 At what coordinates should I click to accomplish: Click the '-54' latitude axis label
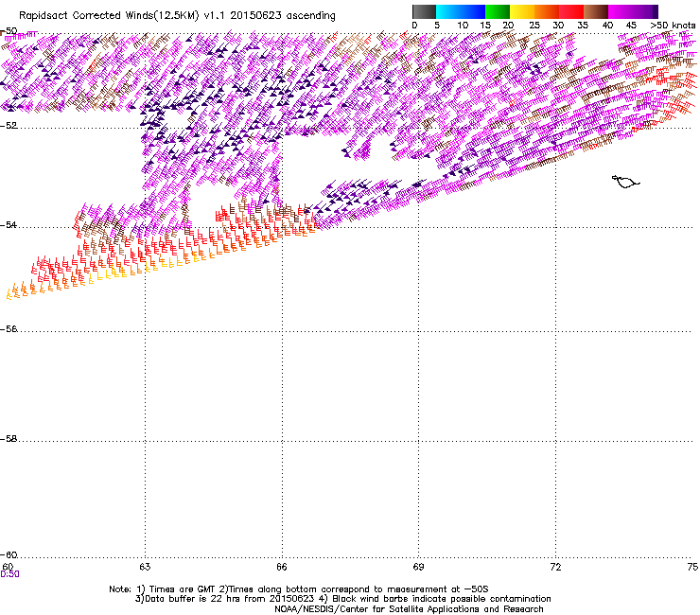click(x=8, y=224)
